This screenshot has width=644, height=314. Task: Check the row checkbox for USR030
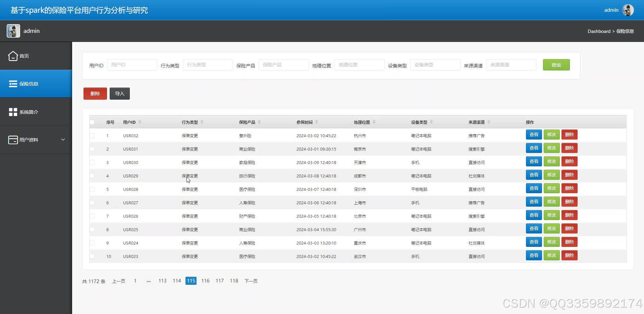92,162
